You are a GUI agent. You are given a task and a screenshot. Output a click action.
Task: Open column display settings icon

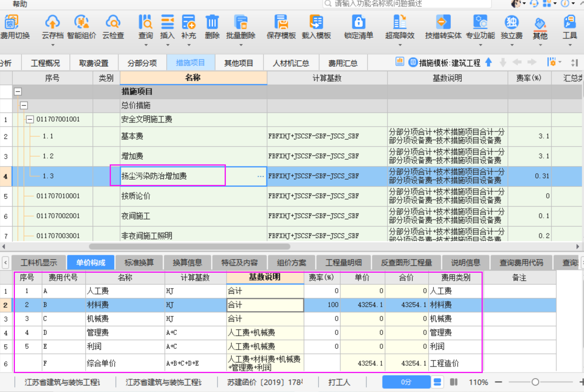point(552,62)
